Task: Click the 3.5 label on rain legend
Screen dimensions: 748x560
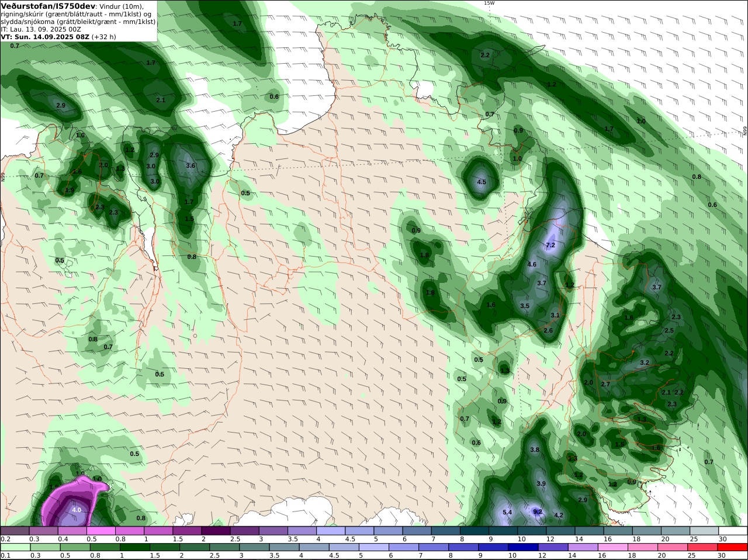Action: pos(274,555)
